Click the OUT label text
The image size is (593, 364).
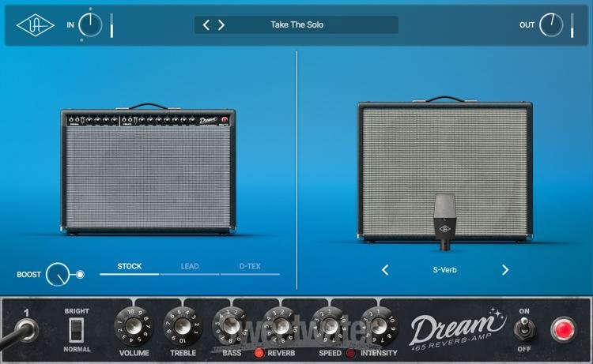pos(527,25)
